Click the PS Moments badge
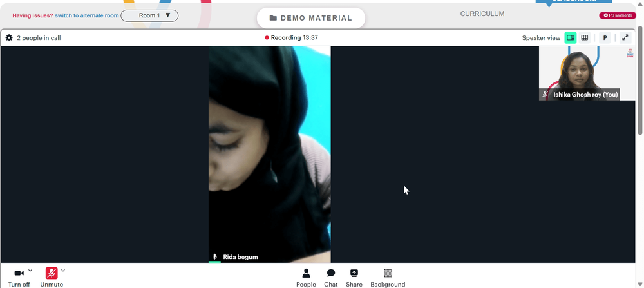 (618, 15)
